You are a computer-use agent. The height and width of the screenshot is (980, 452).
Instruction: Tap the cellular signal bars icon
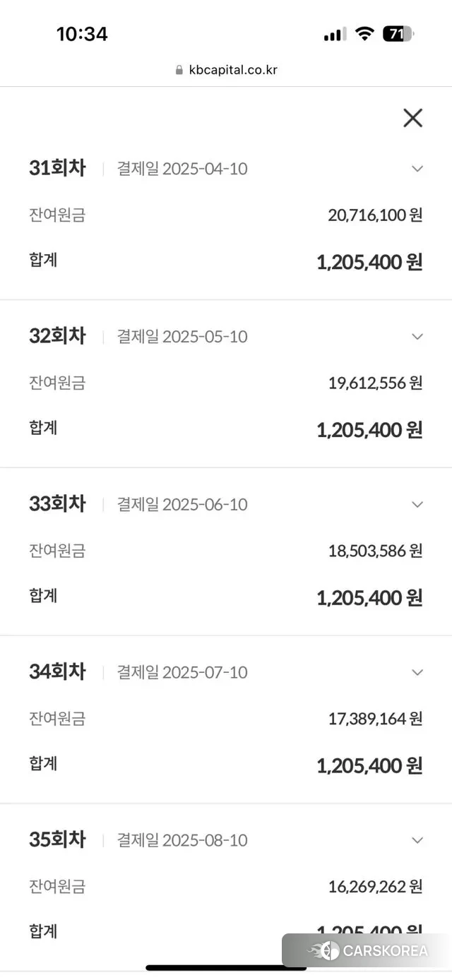(335, 35)
